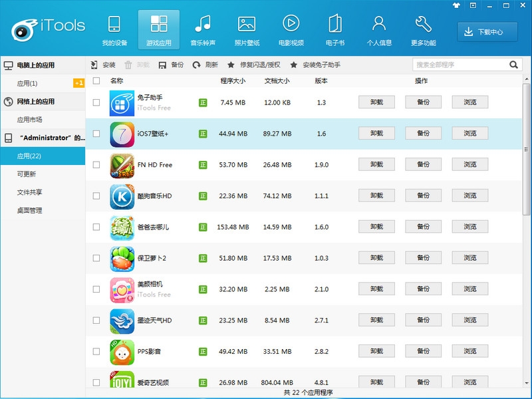The width and height of the screenshot is (532, 399).
Task: Tick the checkbox for iOS7壁纸+
Action: pyautogui.click(x=96, y=134)
